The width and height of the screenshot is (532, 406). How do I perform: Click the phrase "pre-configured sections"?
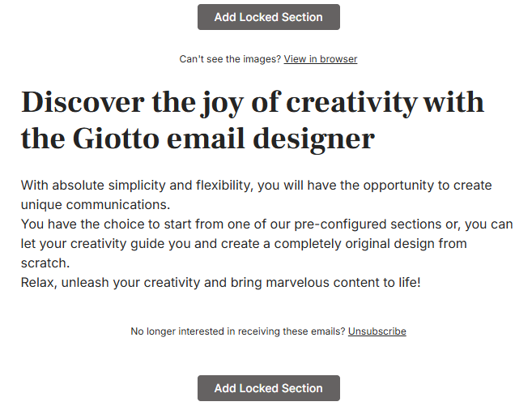click(x=344, y=225)
